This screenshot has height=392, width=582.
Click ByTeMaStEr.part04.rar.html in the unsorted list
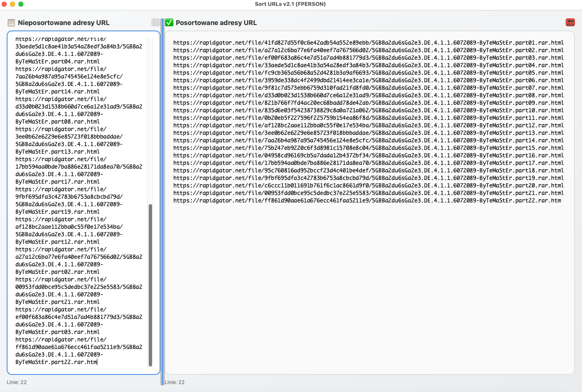[58, 61]
